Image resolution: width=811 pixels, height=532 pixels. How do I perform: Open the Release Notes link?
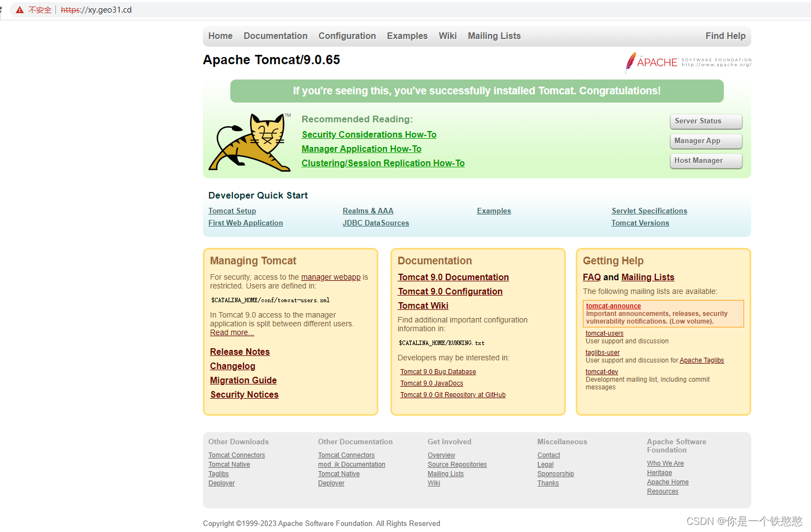click(240, 352)
